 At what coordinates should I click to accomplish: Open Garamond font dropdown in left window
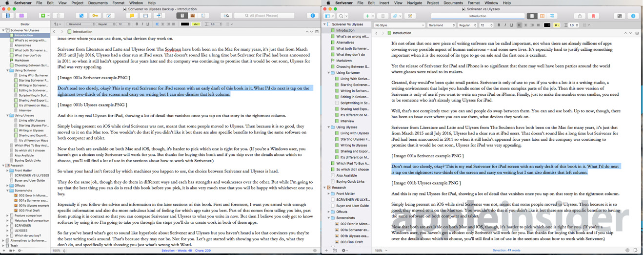click(81, 24)
